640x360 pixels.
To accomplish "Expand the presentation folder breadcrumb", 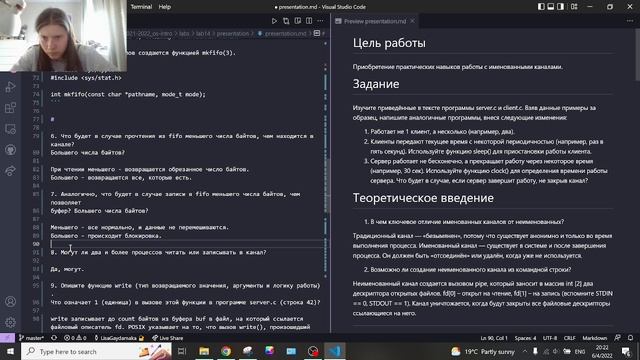I will 233,33.
